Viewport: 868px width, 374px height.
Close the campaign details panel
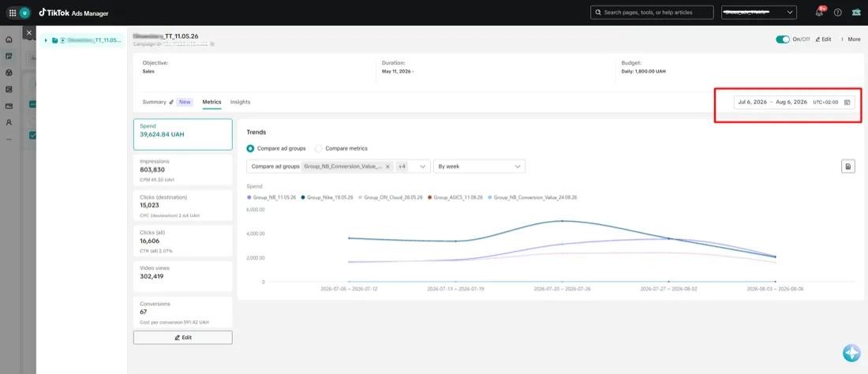tap(28, 32)
